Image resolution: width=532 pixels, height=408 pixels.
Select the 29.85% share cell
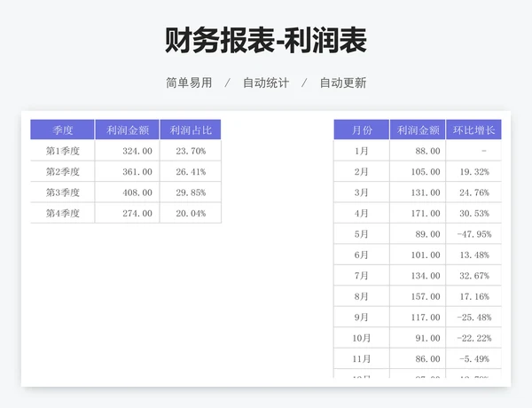click(x=191, y=192)
